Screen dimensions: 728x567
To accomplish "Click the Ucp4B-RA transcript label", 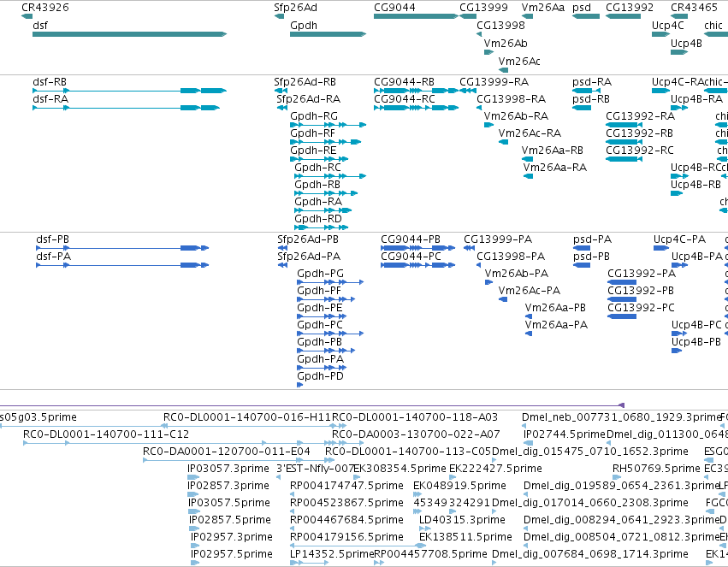I will [696, 99].
